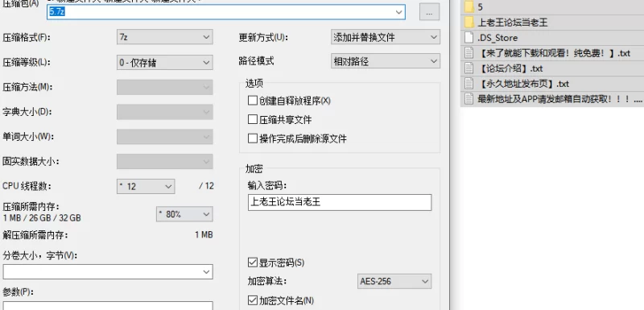The width and height of the screenshot is (644, 310).
Task: Click file name 最新地址及APP请发邮箱自动获取
Action: (559, 99)
